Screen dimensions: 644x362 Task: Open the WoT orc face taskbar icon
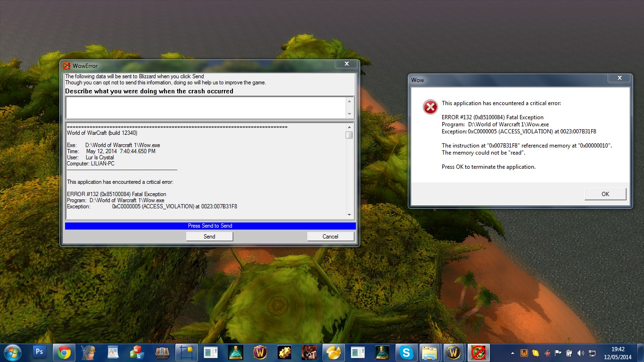309,352
